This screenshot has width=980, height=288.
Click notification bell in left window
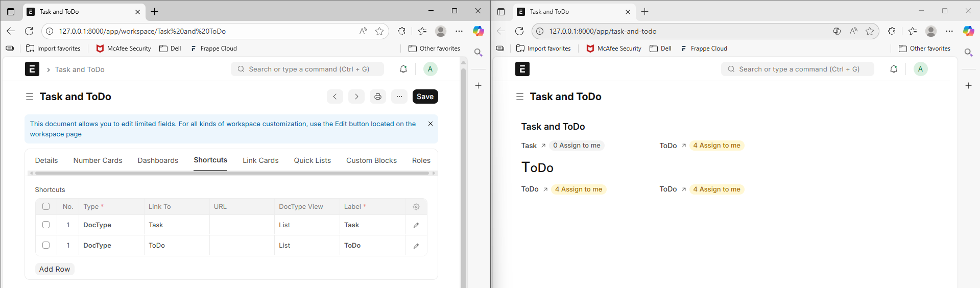pyautogui.click(x=403, y=69)
